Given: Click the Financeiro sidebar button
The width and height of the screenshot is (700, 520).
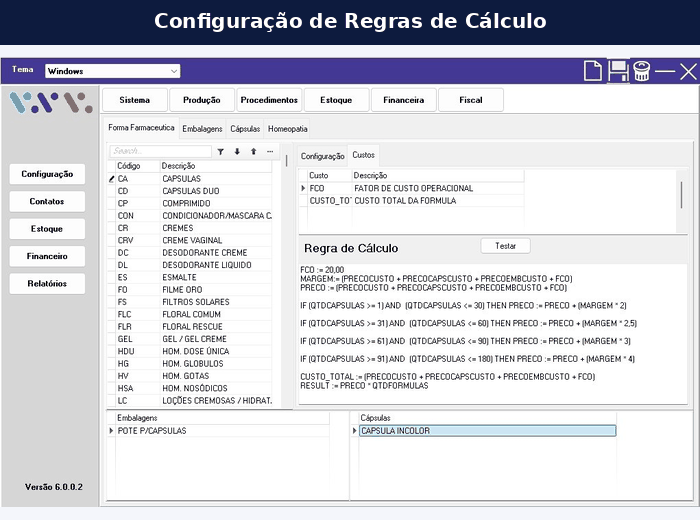Looking at the screenshot, I should click(47, 256).
